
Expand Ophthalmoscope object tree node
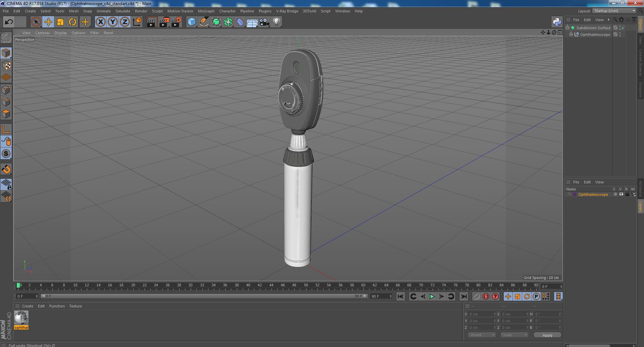572,35
